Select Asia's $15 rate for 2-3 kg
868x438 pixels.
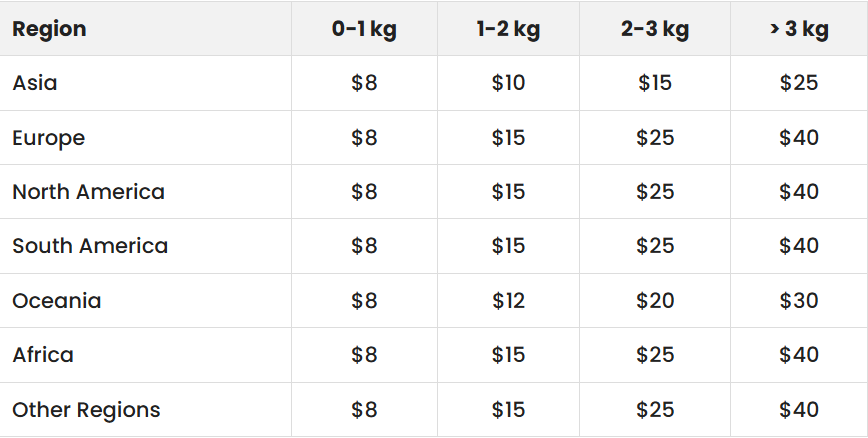click(655, 83)
